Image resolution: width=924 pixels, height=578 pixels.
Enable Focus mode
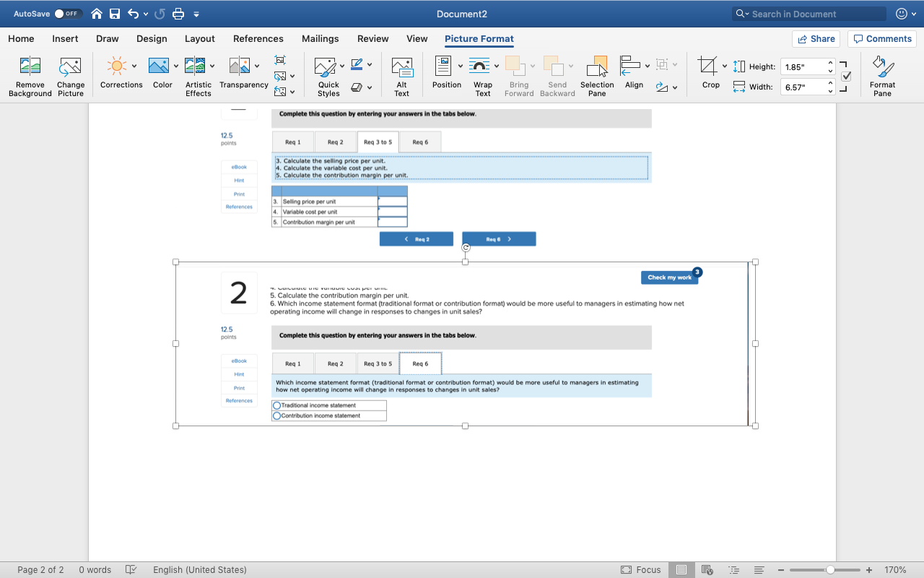[641, 569]
